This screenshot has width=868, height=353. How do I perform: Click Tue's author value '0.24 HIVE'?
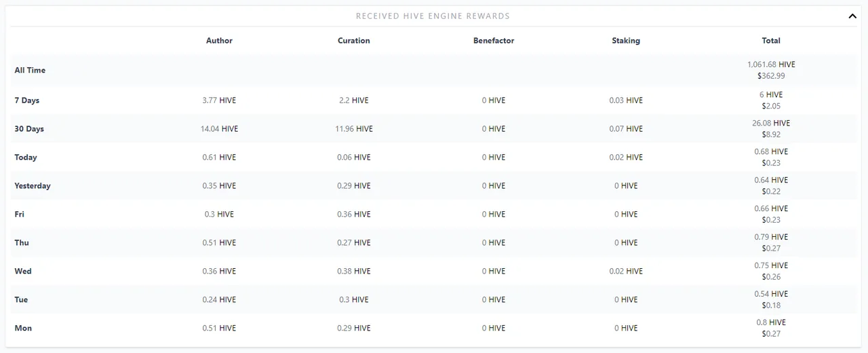point(219,300)
